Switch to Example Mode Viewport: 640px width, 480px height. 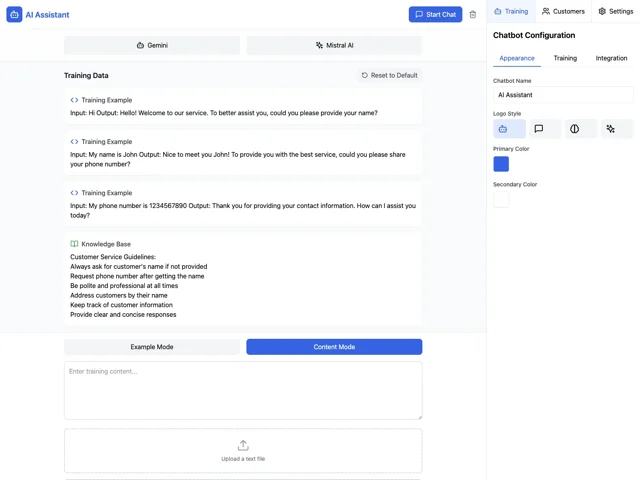coord(152,347)
